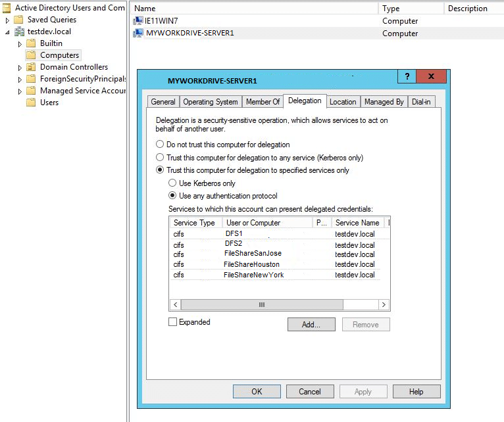This screenshot has height=422, width=504.
Task: Select the testdev.local domain icon
Action: coord(18,32)
